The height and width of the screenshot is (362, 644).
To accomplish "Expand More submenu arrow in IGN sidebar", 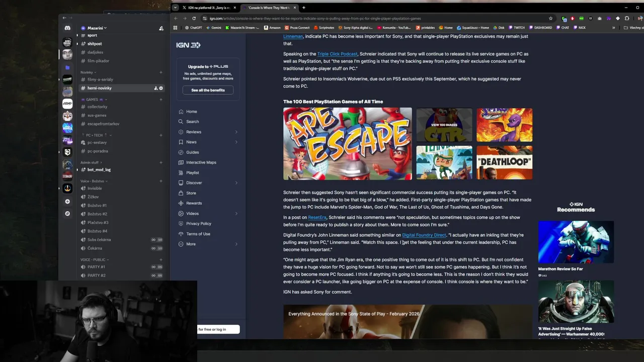I will coord(236,244).
